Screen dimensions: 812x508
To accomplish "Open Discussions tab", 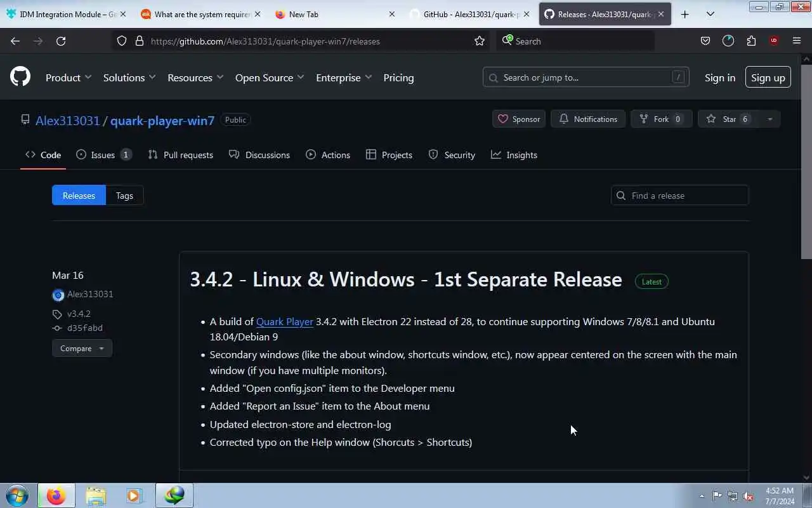I will point(259,155).
